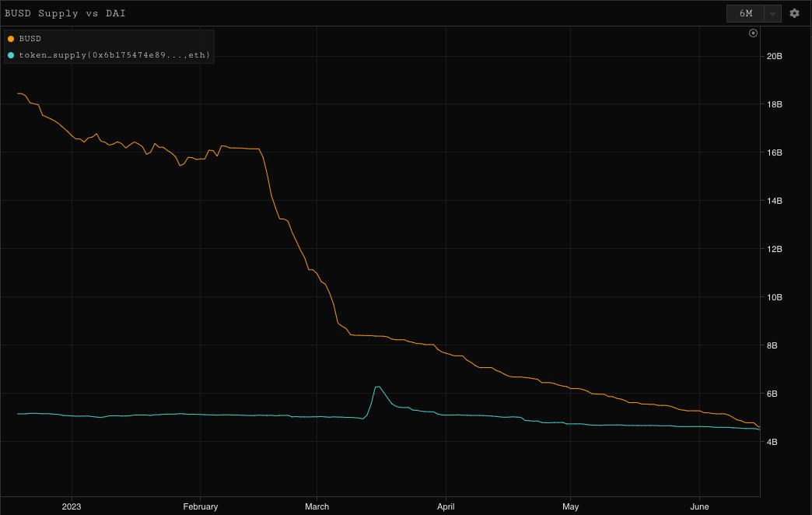This screenshot has width=812, height=515.
Task: Click the March x-axis label
Action: tap(317, 506)
